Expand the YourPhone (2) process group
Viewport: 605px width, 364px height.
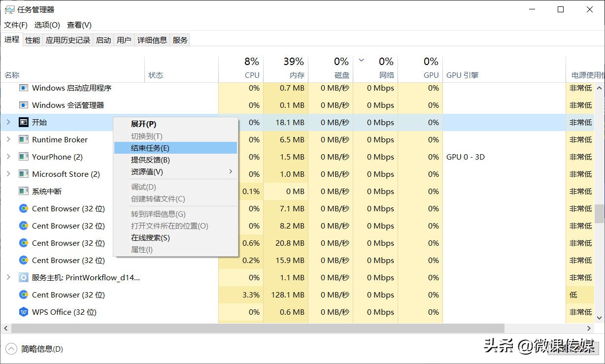coord(8,157)
